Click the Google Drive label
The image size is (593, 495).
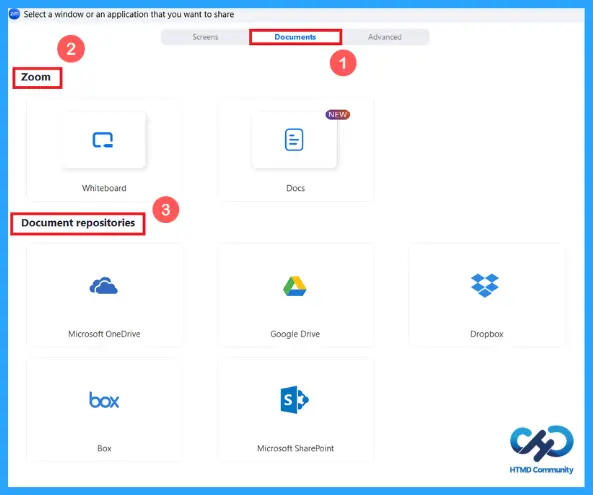[295, 334]
